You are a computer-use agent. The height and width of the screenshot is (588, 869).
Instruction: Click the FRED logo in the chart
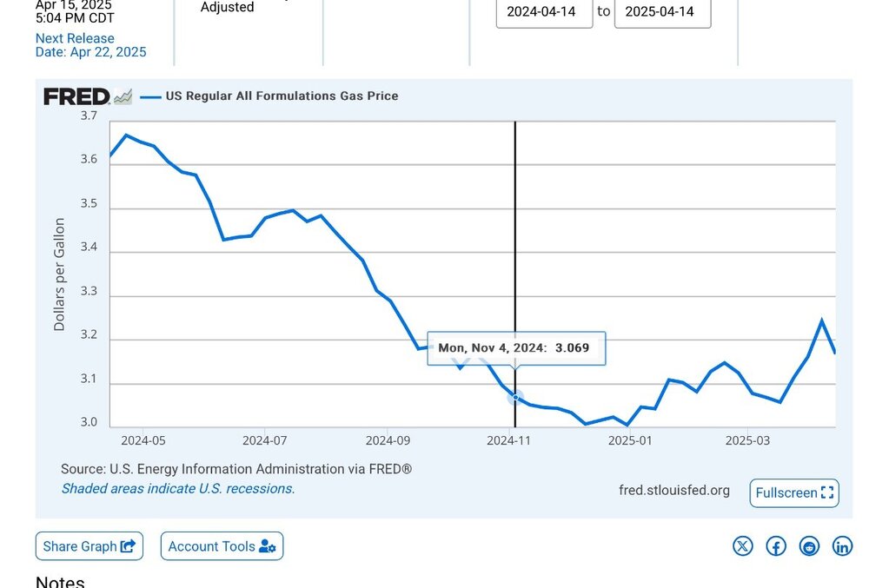pyautogui.click(x=88, y=96)
